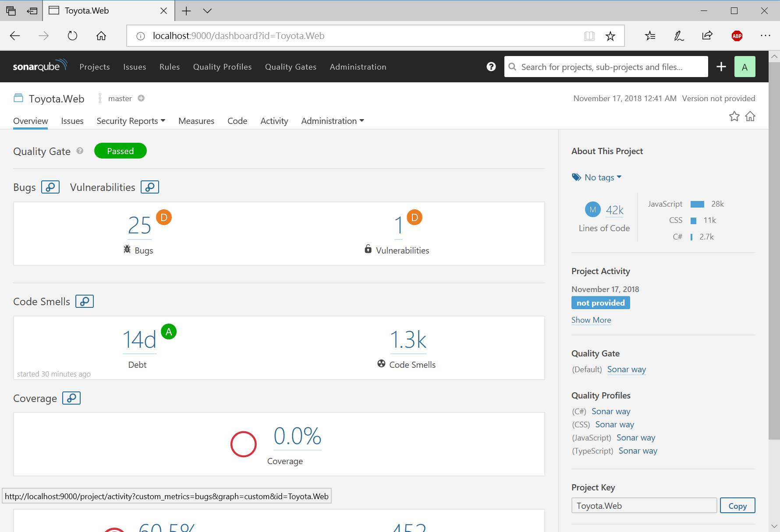This screenshot has height=532, width=780.
Task: Click the search projects and files field
Action: click(606, 67)
